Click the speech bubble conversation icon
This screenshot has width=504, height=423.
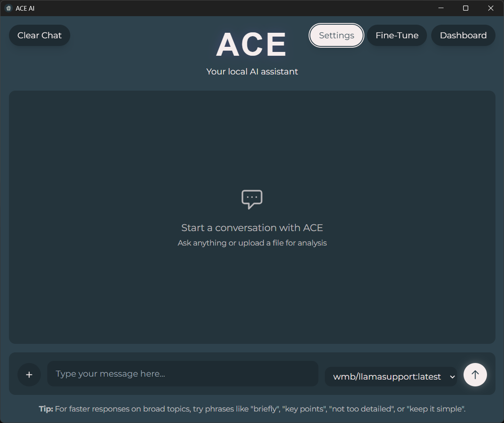pos(252,199)
